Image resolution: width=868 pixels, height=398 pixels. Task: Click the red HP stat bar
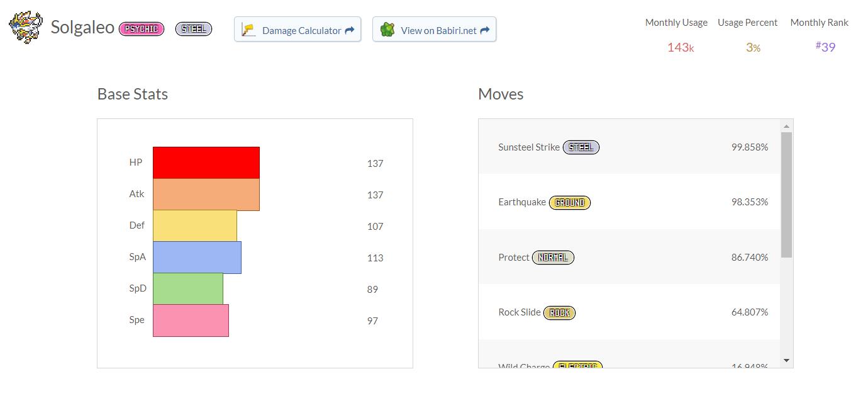pos(206,162)
